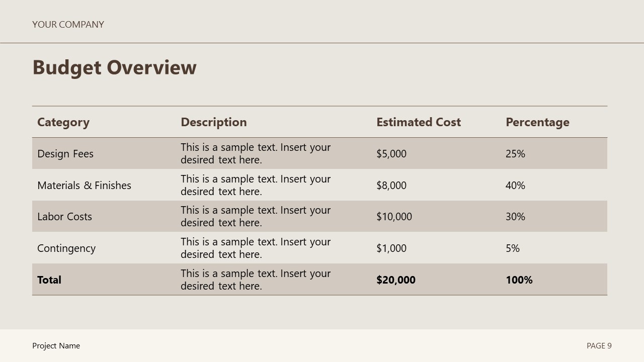
Task: Select the Budget Overview slide title
Action: (114, 67)
